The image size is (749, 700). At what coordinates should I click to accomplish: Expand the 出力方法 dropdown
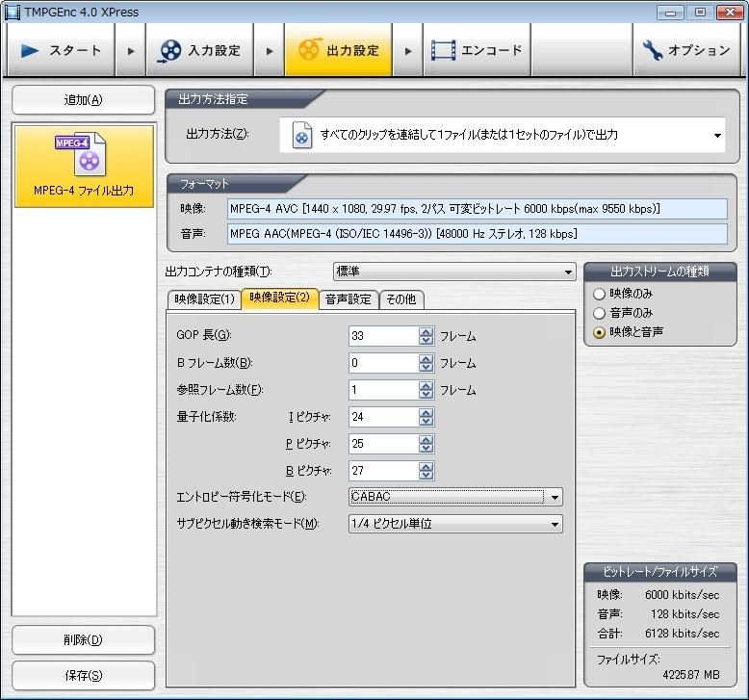click(x=717, y=135)
